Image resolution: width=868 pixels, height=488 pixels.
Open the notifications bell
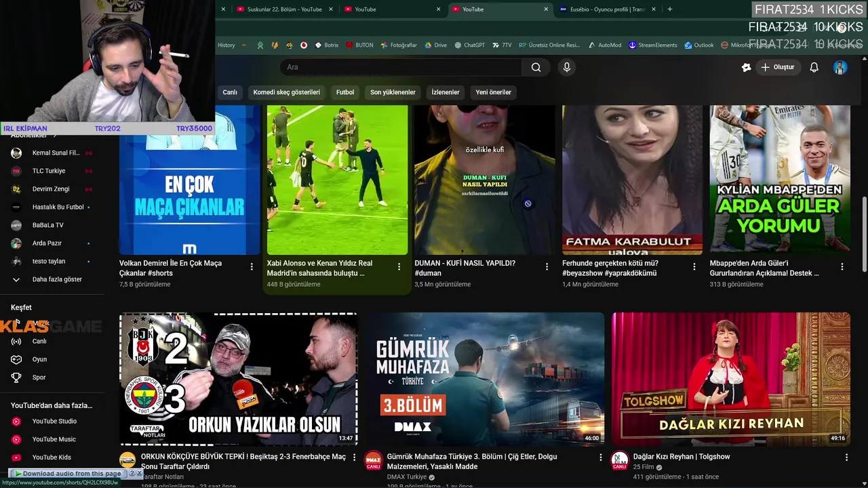click(814, 67)
